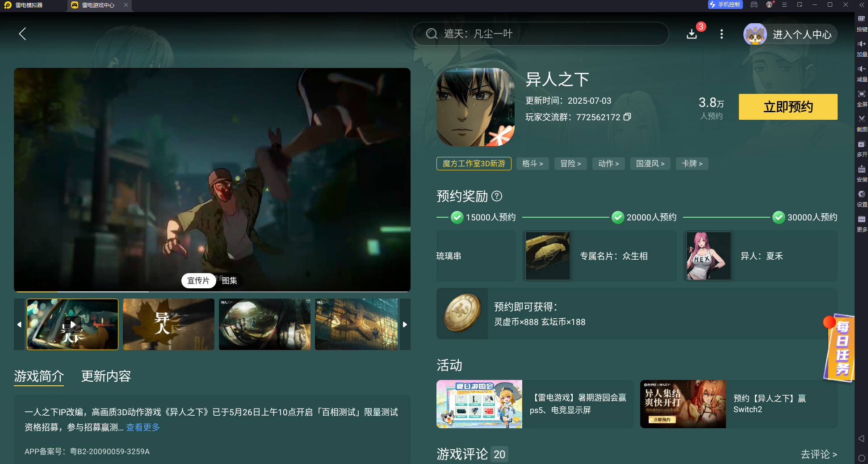
Task: Open the 赢Switch2 activity card
Action: tap(738, 404)
